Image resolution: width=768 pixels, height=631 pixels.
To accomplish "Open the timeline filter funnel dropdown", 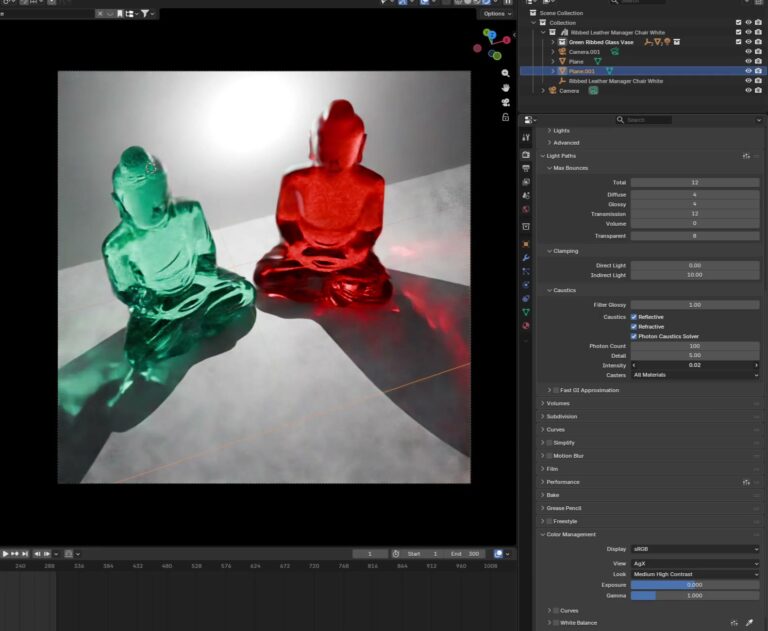I will (147, 13).
